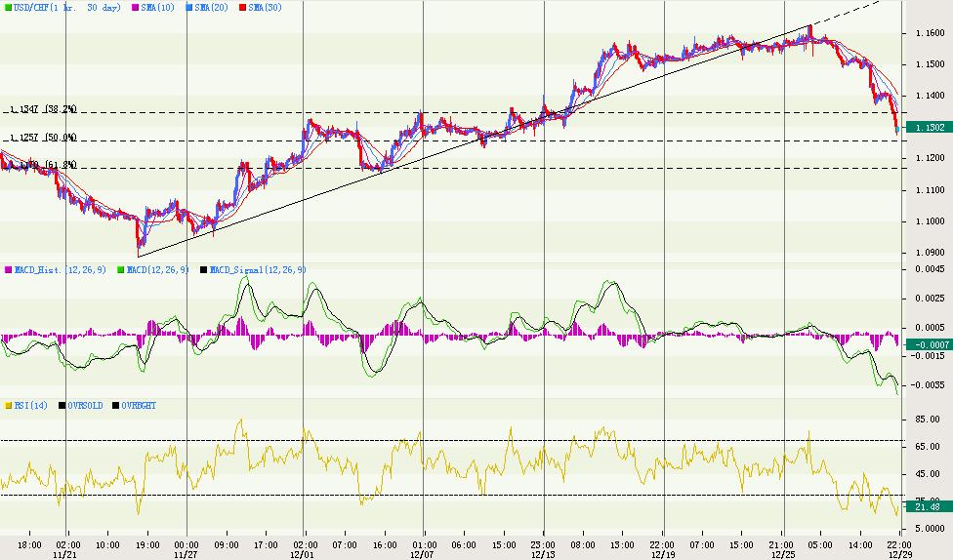Select the MACD(12,26,9) legend label
This screenshot has width=953, height=560.
158,269
